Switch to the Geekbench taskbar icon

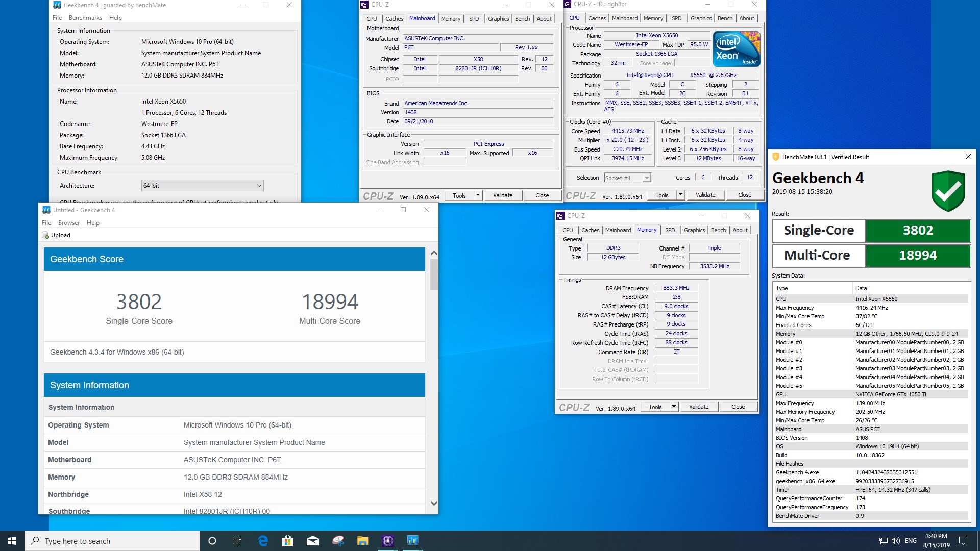(412, 541)
